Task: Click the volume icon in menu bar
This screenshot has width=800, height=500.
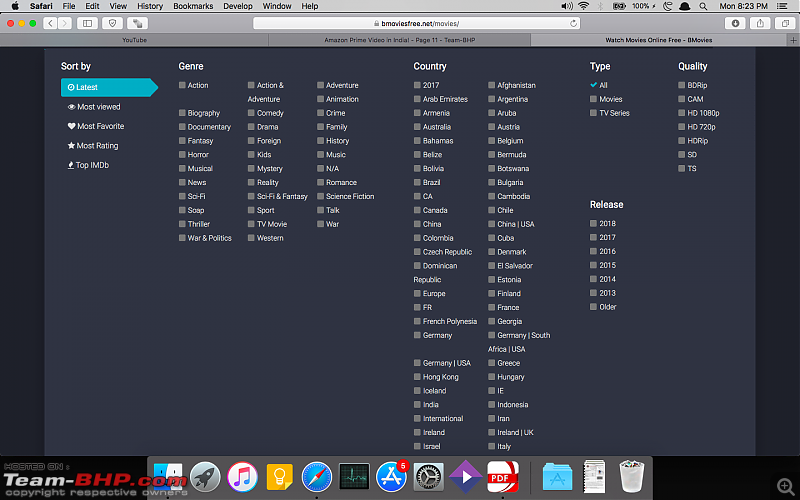Action: click(x=567, y=6)
